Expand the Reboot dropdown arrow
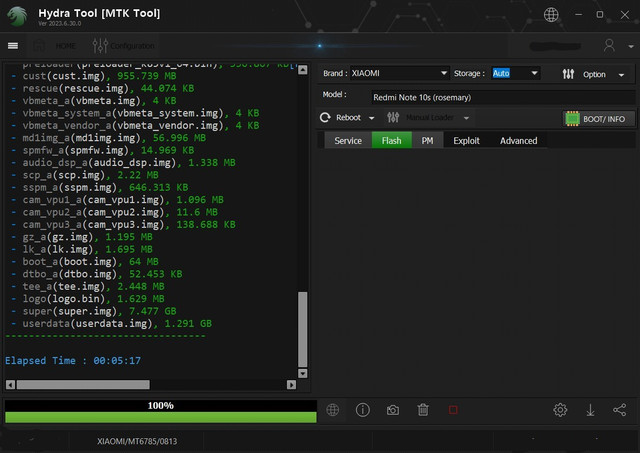The image size is (640, 453). click(x=371, y=118)
